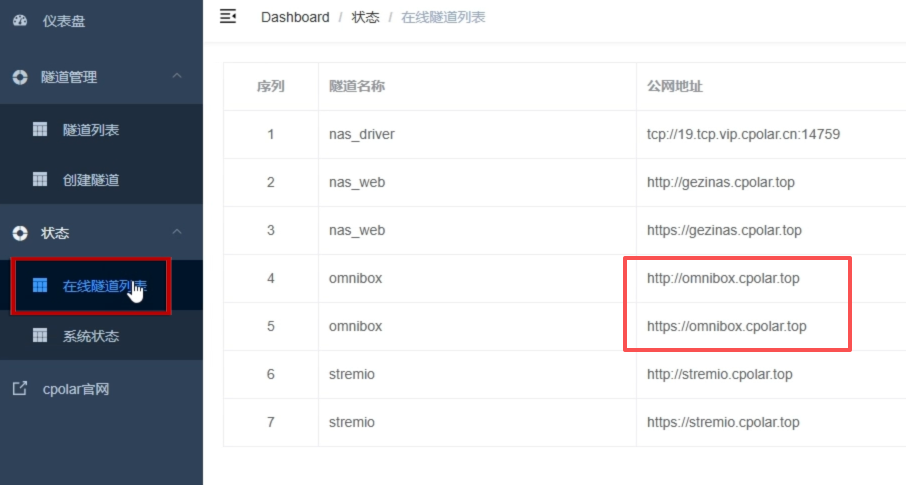
Task: Collapse the 状态 menu chevron
Action: coord(177,233)
